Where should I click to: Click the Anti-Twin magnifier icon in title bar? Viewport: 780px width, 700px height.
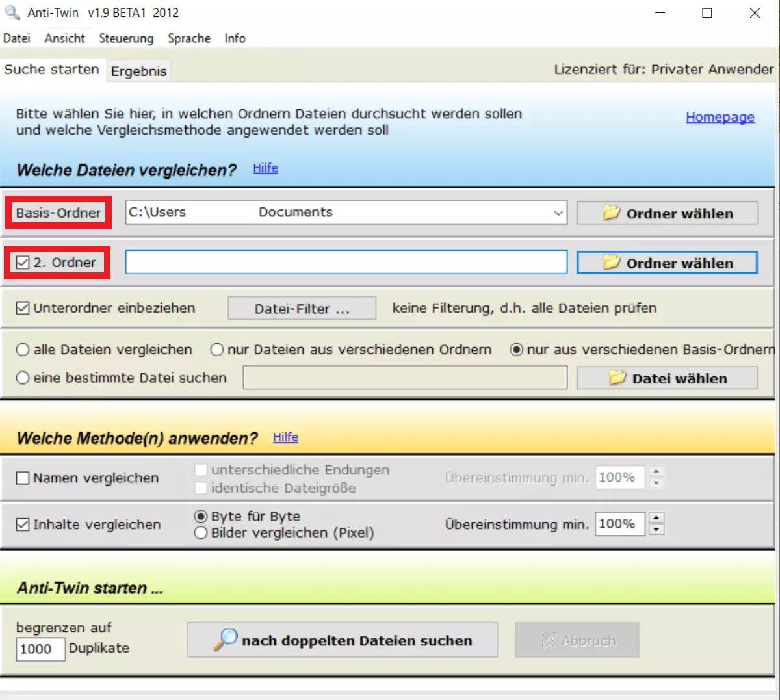pyautogui.click(x=12, y=12)
